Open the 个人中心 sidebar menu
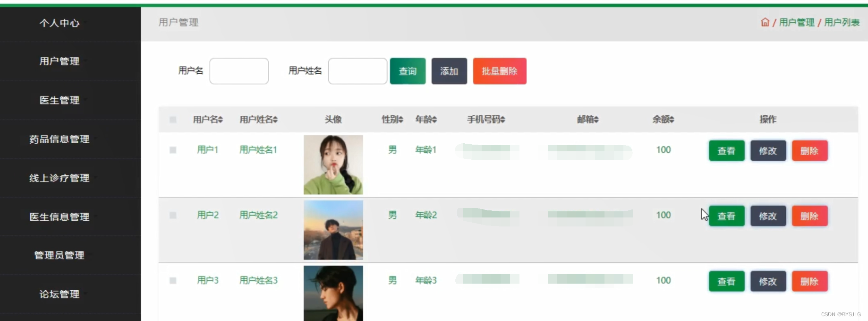This screenshot has height=321, width=868. (60, 23)
